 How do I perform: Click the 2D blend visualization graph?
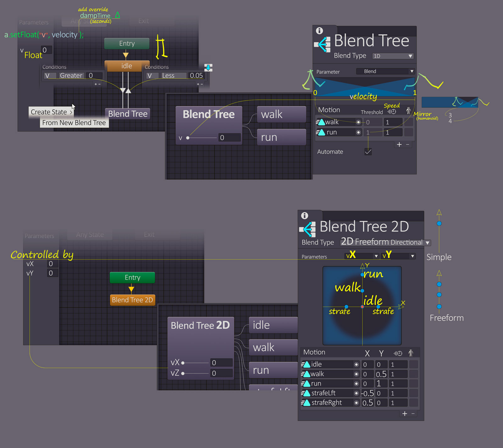362,306
